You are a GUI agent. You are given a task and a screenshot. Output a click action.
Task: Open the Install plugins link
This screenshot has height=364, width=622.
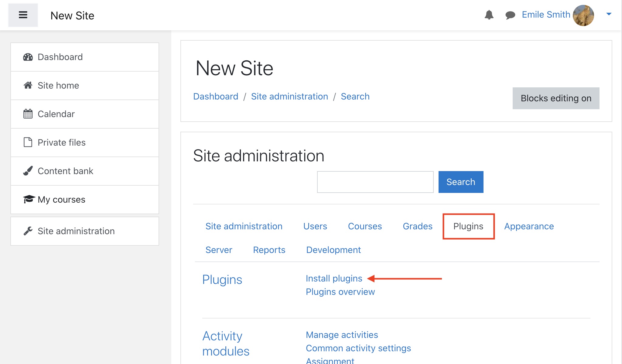[x=334, y=278]
